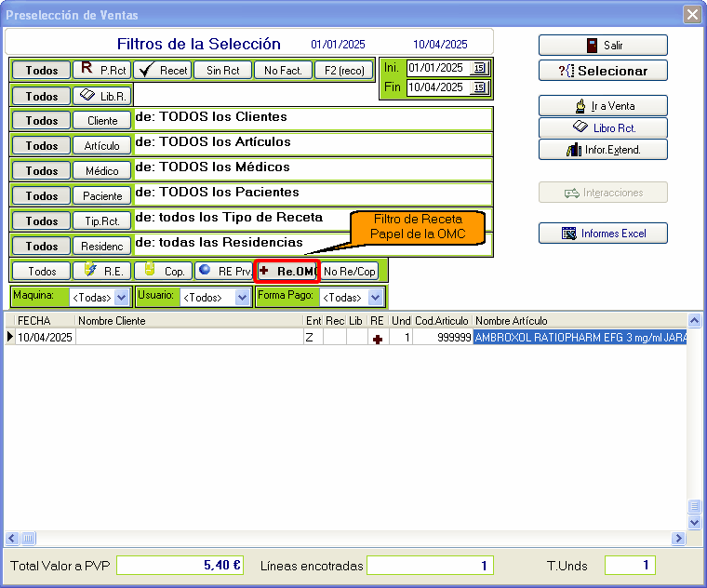Expand the Maquina dropdown
The height and width of the screenshot is (588, 707).
point(121,298)
